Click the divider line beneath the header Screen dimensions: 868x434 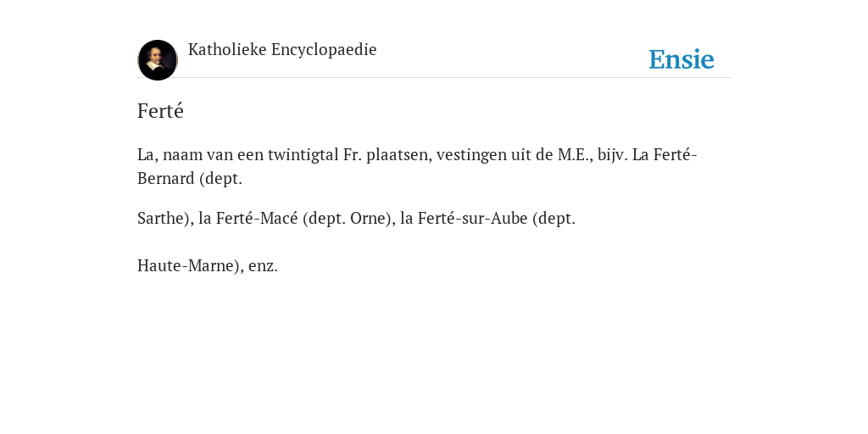[x=434, y=77]
